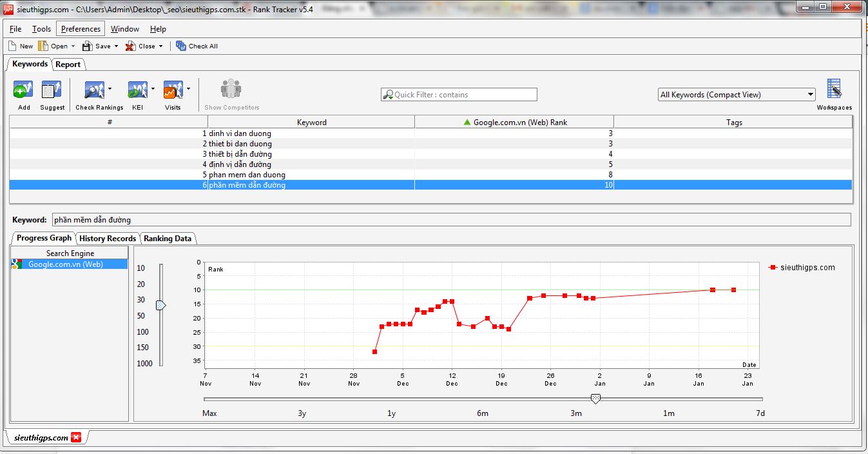The width and height of the screenshot is (868, 454).
Task: Expand the Check Rankings dropdown arrow
Action: [110, 88]
